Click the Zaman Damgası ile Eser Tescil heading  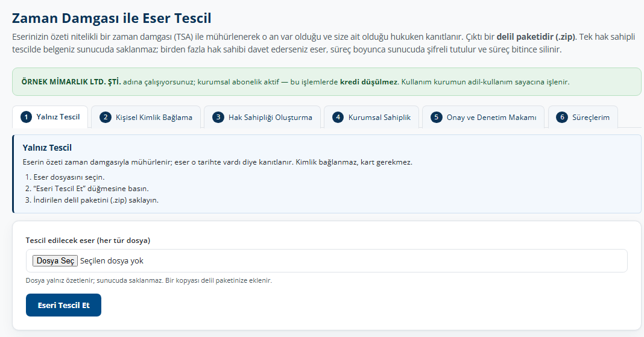pyautogui.click(x=112, y=19)
